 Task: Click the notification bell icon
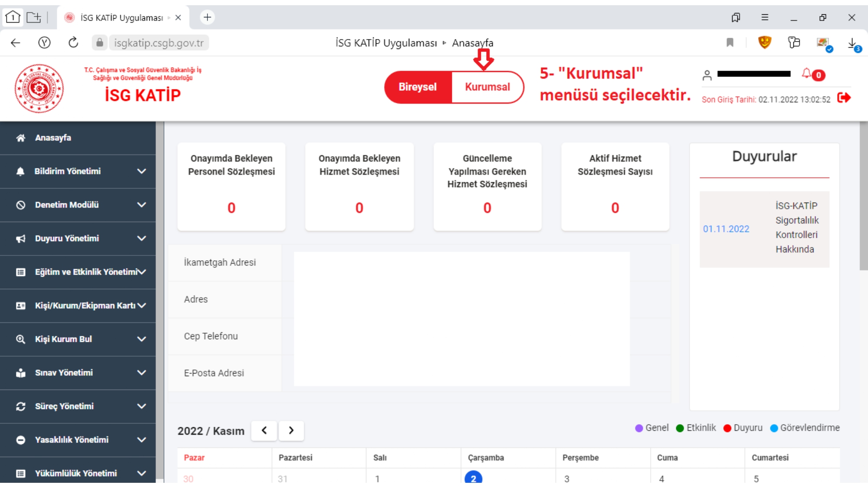click(x=807, y=73)
